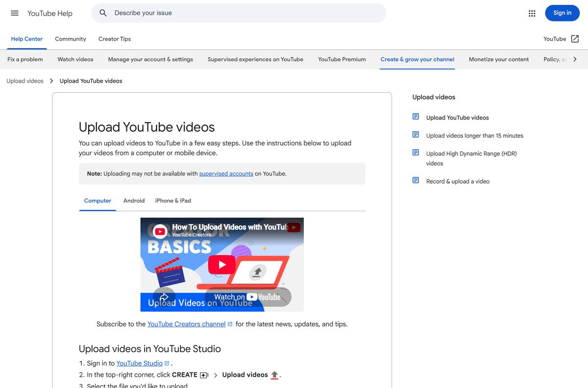Open the YouTube Studio link
This screenshot has height=388, width=588.
(x=140, y=363)
